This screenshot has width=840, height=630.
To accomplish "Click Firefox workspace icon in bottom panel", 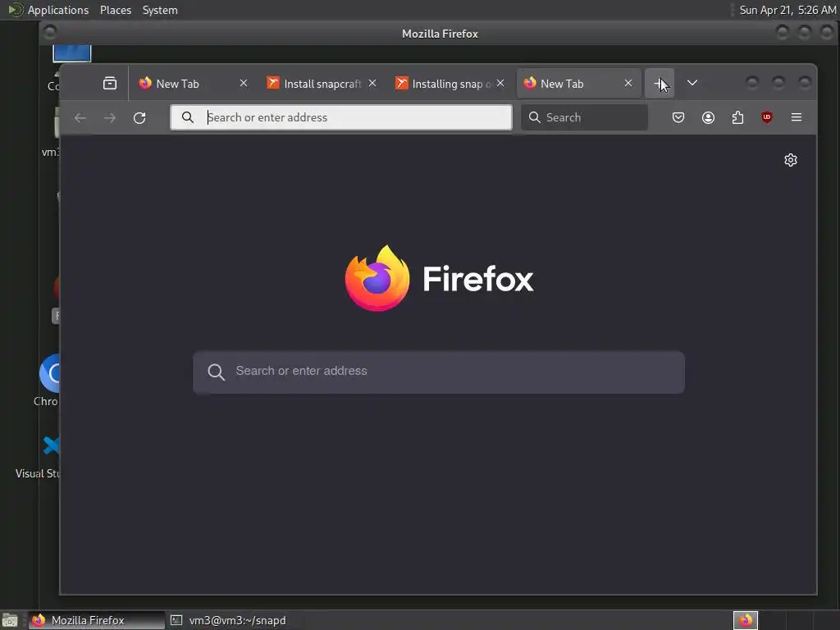I will pyautogui.click(x=746, y=620).
